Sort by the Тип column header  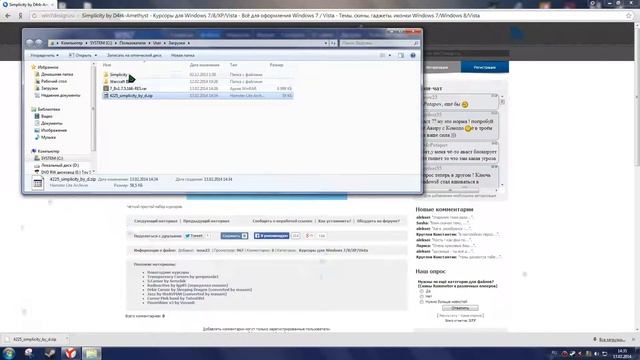pyautogui.click(x=233, y=65)
